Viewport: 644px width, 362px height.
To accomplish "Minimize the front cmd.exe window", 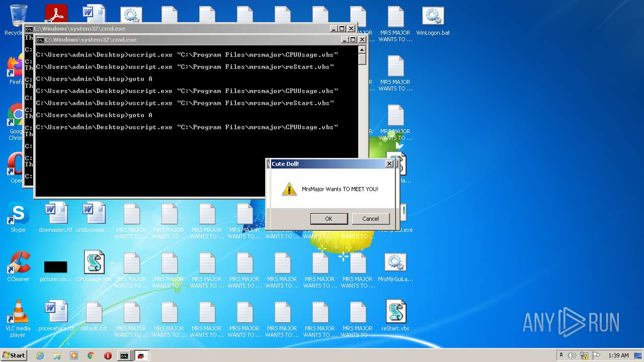I will point(345,40).
